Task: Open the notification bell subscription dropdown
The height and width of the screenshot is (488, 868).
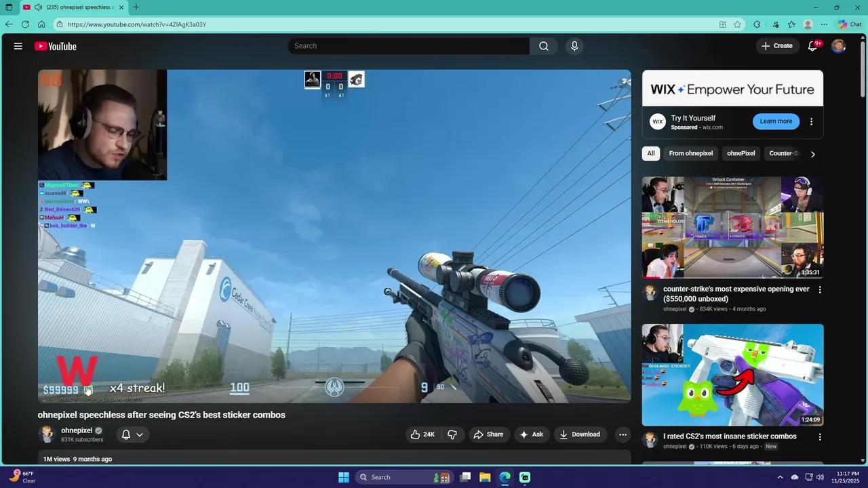Action: [x=132, y=434]
